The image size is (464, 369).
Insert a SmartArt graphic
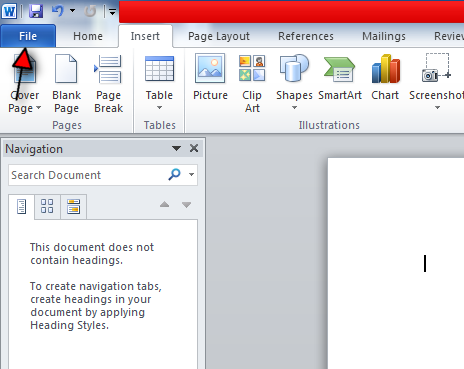coord(340,77)
